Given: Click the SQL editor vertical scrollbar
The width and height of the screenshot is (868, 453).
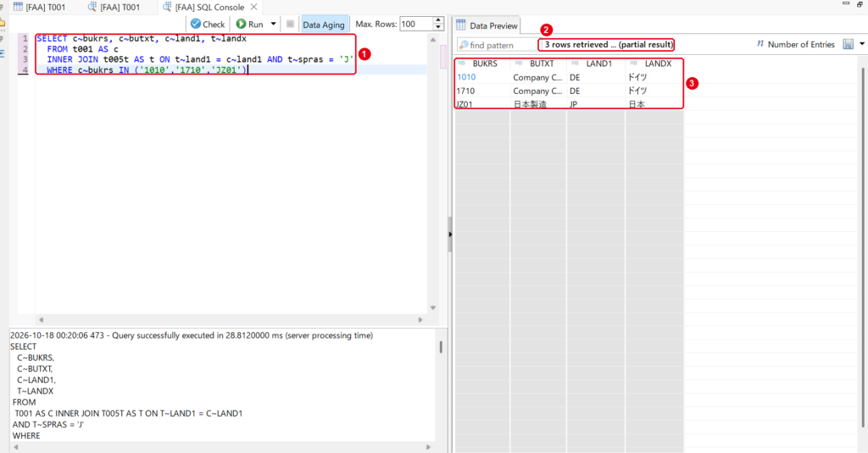Looking at the screenshot, I should coord(433,173).
